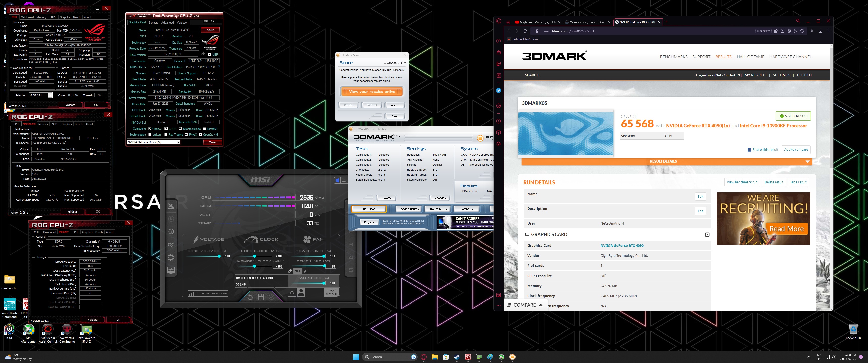Screen dimensions: 868x363
Task: Toggle GPU-Z Vulkan checkbox
Action: click(x=150, y=135)
